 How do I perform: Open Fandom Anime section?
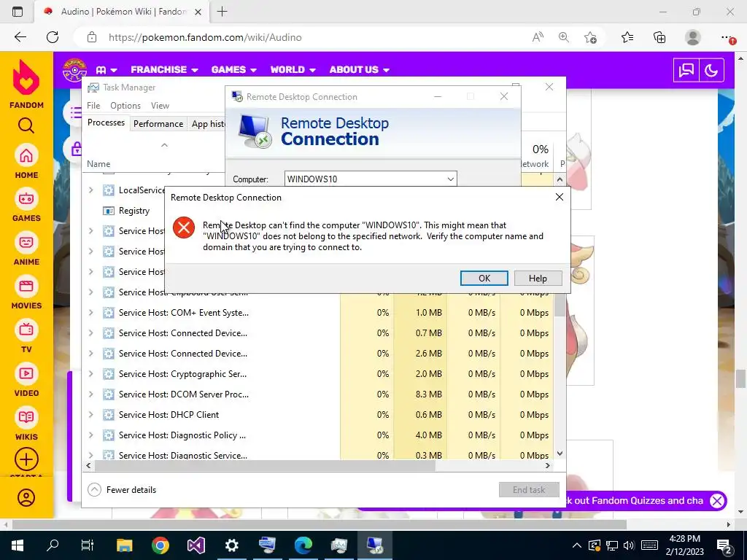[x=26, y=249]
